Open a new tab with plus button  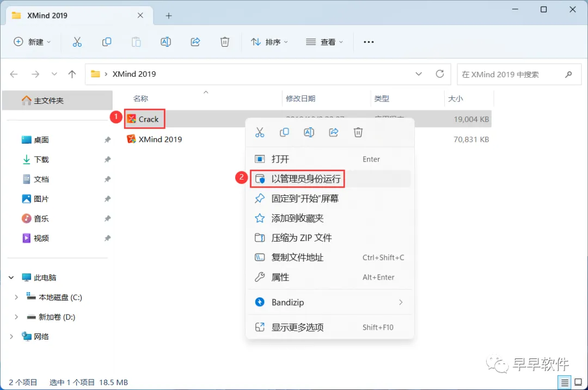click(x=169, y=16)
